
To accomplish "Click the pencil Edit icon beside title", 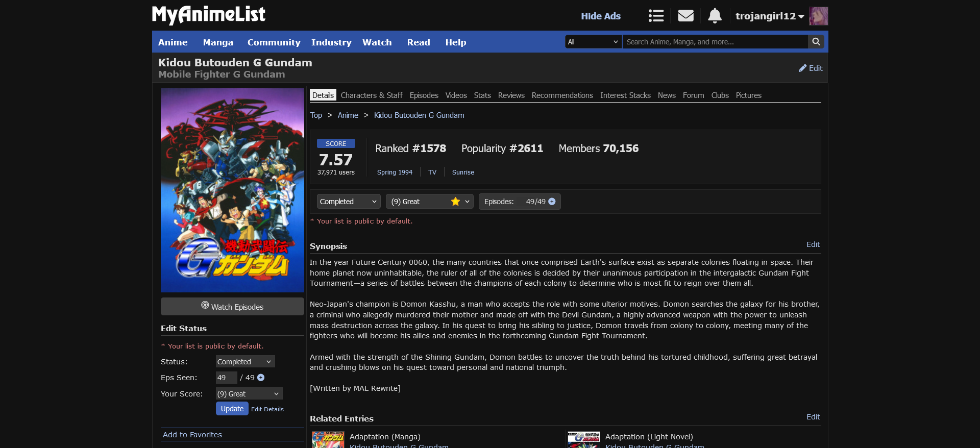I will click(811, 68).
